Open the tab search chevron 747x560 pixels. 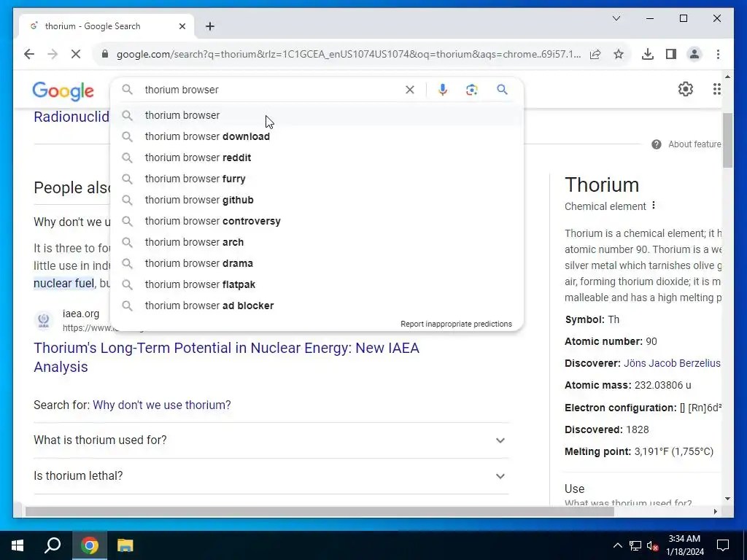point(616,18)
